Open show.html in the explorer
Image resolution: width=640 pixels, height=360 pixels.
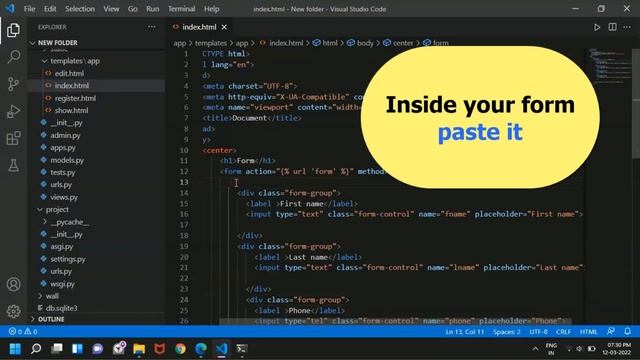[x=71, y=111]
